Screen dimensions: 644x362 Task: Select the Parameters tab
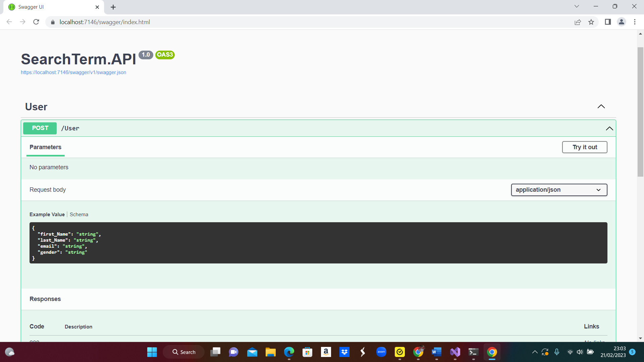click(x=45, y=147)
